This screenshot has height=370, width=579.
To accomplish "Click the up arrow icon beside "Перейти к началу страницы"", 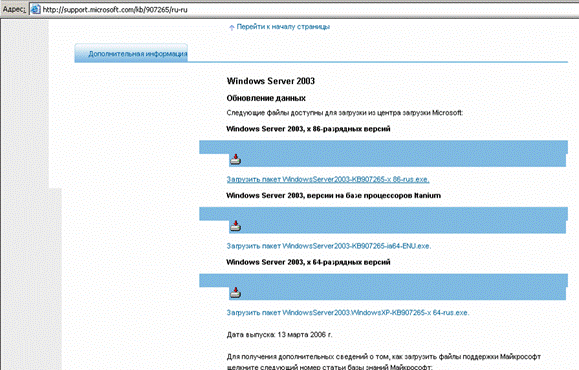I will 232,27.
